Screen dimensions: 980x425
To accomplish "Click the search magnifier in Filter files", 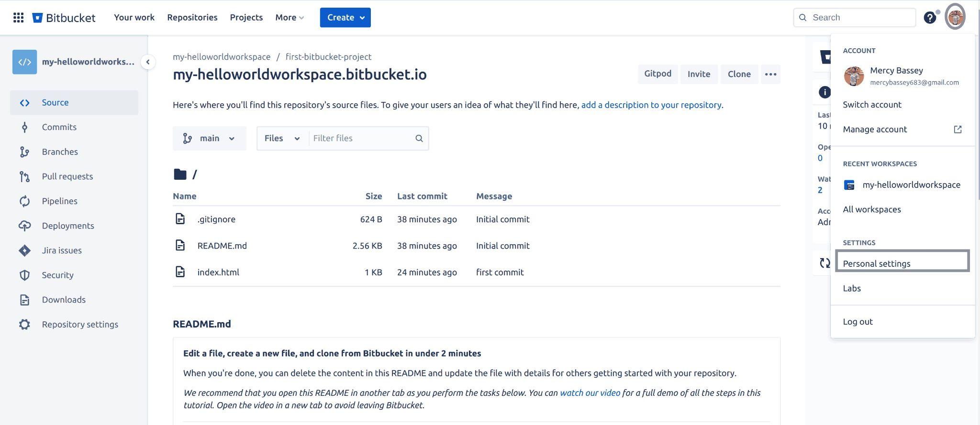I will pyautogui.click(x=419, y=139).
